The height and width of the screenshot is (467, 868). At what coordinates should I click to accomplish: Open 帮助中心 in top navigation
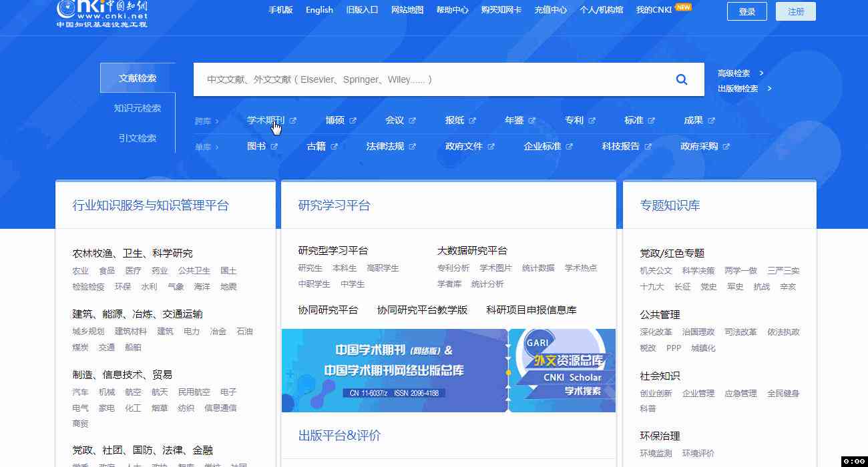[x=452, y=10]
